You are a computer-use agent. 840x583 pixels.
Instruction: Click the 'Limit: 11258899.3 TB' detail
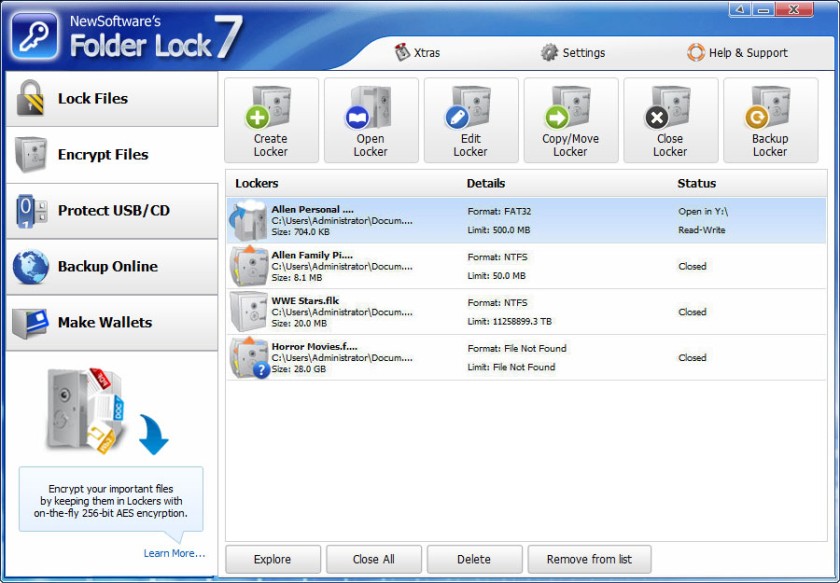(509, 322)
